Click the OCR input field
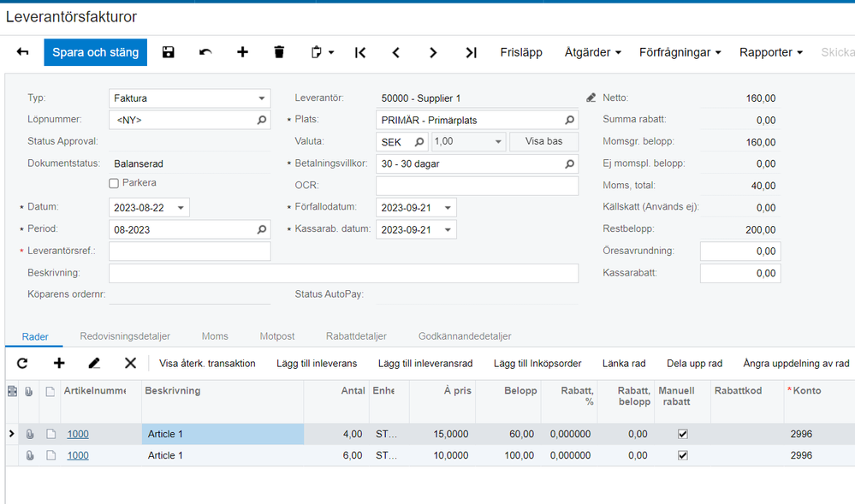 pos(477,186)
